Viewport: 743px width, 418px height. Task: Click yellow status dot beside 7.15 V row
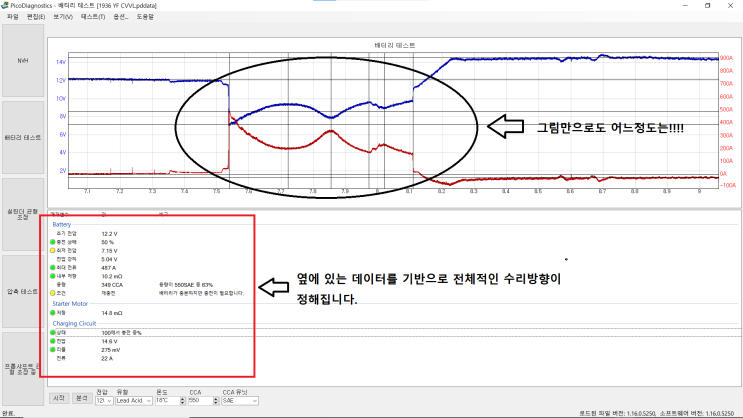tap(53, 251)
